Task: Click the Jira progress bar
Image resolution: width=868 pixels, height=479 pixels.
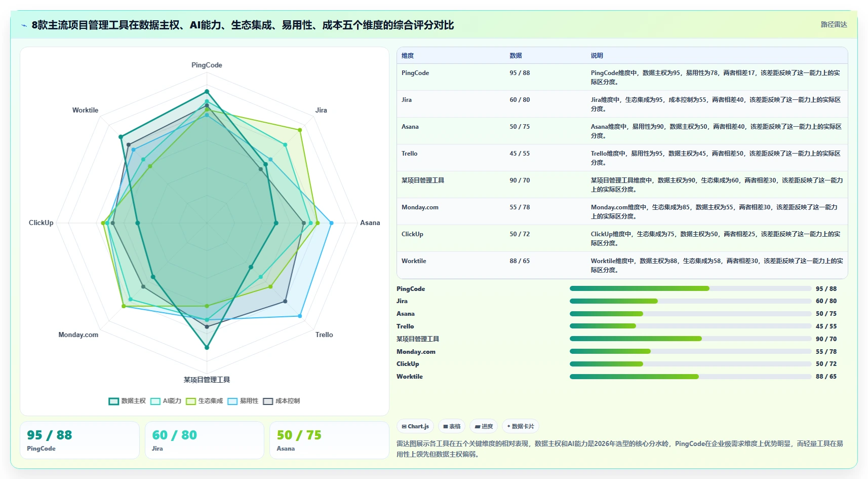Action: [x=690, y=301]
